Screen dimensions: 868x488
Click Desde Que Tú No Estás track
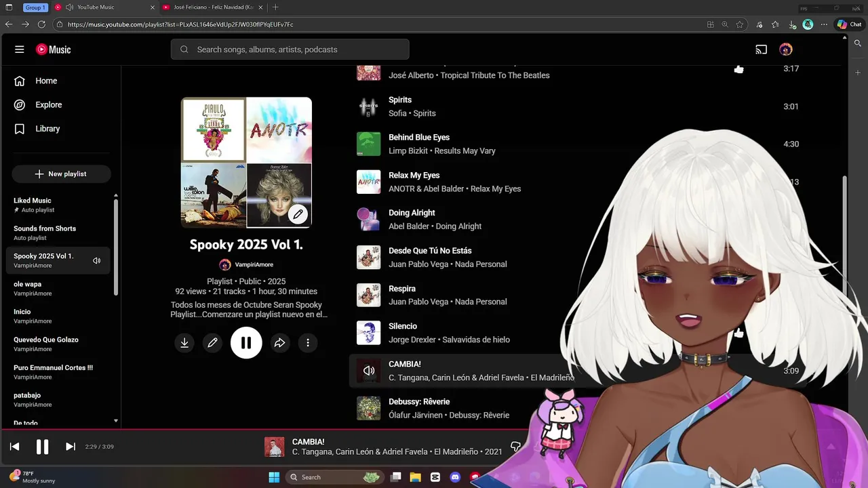pyautogui.click(x=430, y=251)
